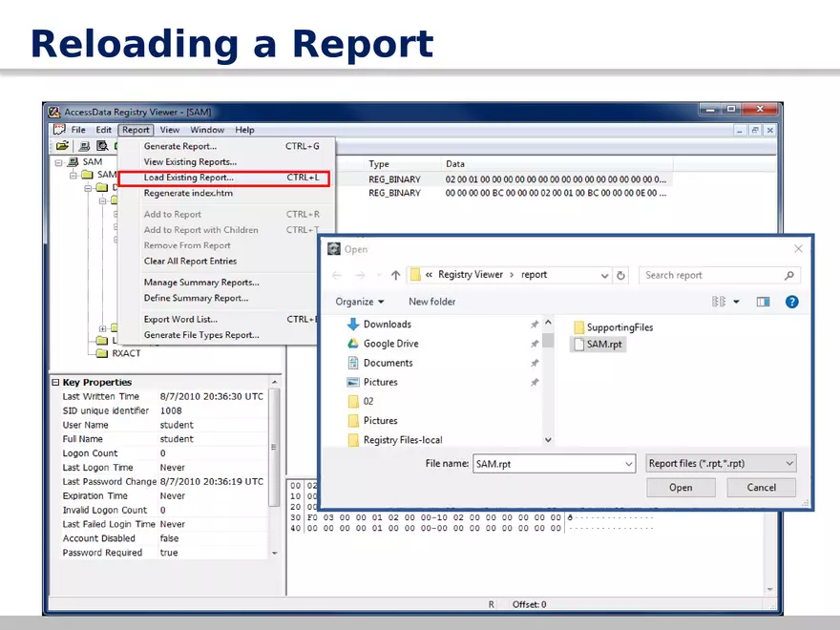Click the computer icon on the toolbar
This screenshot has width=840, height=630.
[84, 146]
